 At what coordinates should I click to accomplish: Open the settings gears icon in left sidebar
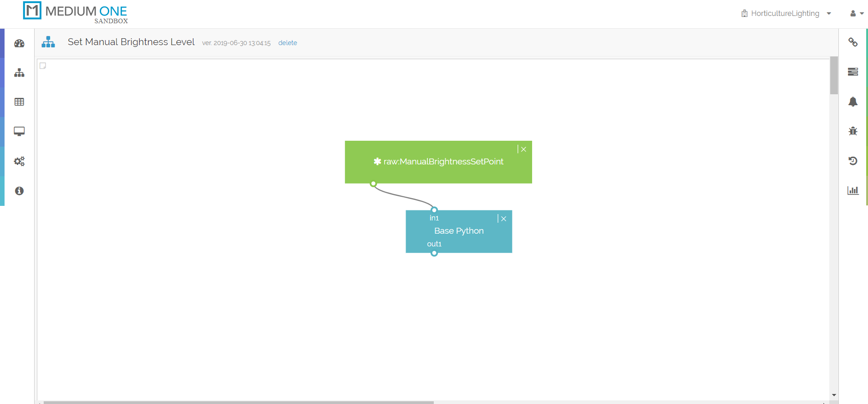click(19, 161)
